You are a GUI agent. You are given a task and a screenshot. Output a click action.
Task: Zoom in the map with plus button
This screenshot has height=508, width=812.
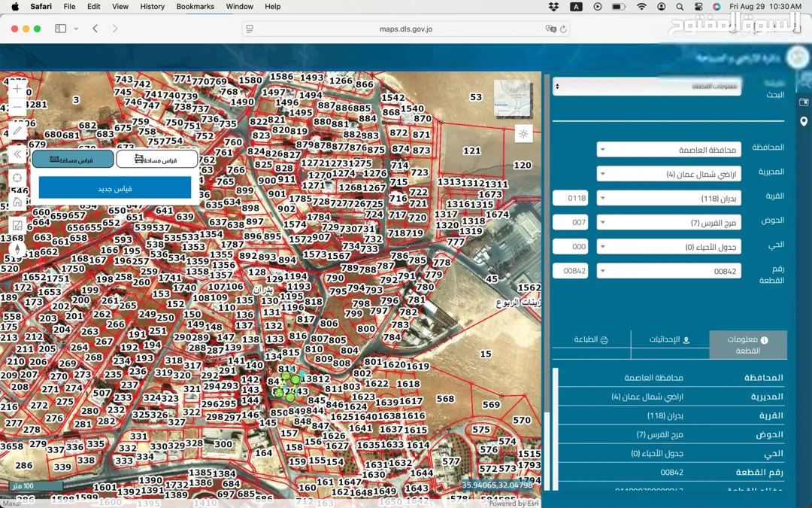click(17, 89)
